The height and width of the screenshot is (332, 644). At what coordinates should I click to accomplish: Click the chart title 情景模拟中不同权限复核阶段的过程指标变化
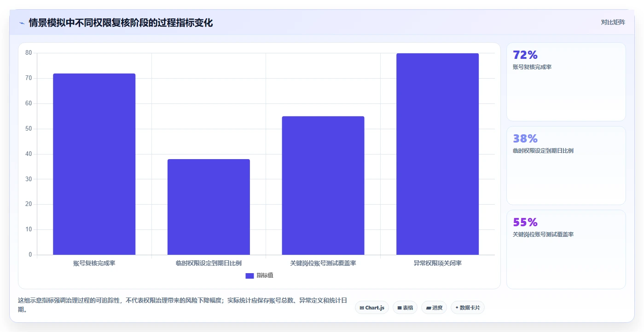pos(121,23)
